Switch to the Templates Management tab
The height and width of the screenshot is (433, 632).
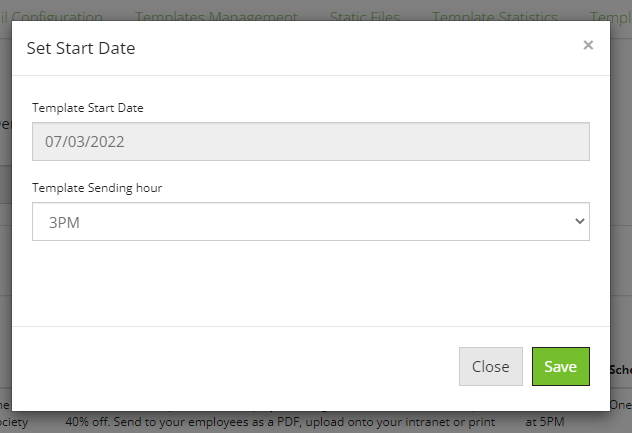pyautogui.click(x=216, y=17)
